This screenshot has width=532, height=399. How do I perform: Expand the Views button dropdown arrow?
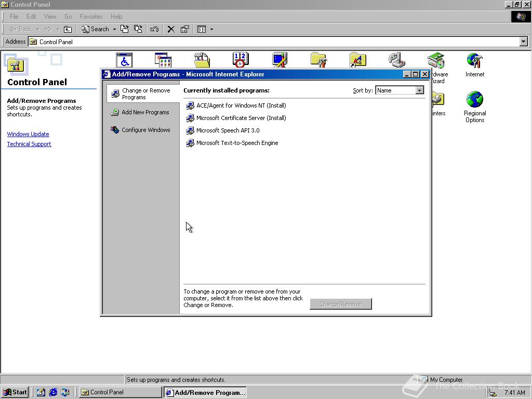[212, 30]
